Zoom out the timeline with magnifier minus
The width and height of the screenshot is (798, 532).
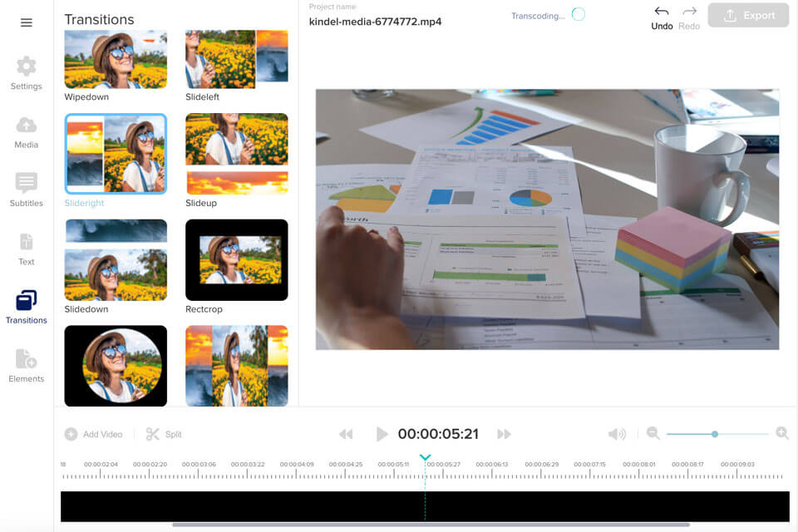pyautogui.click(x=653, y=433)
